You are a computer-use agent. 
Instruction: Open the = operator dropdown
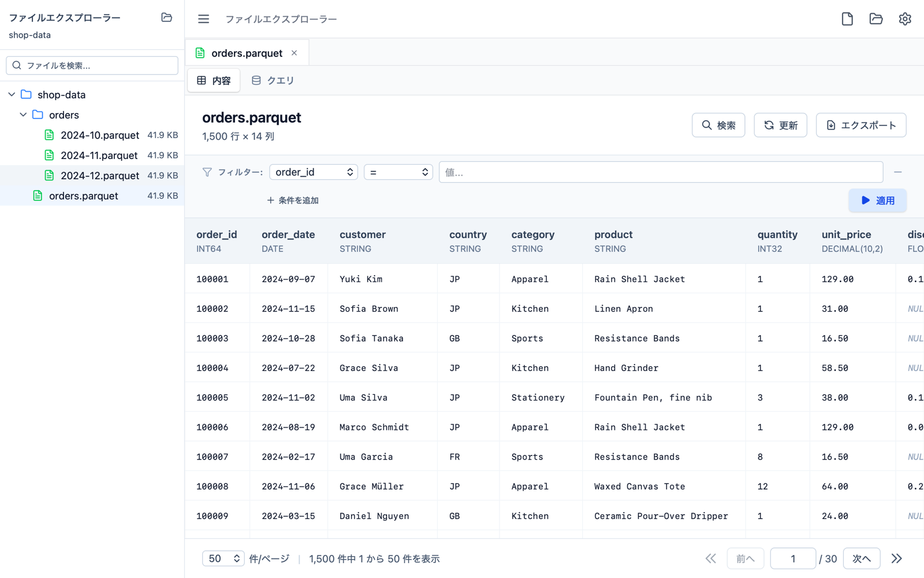pos(398,172)
